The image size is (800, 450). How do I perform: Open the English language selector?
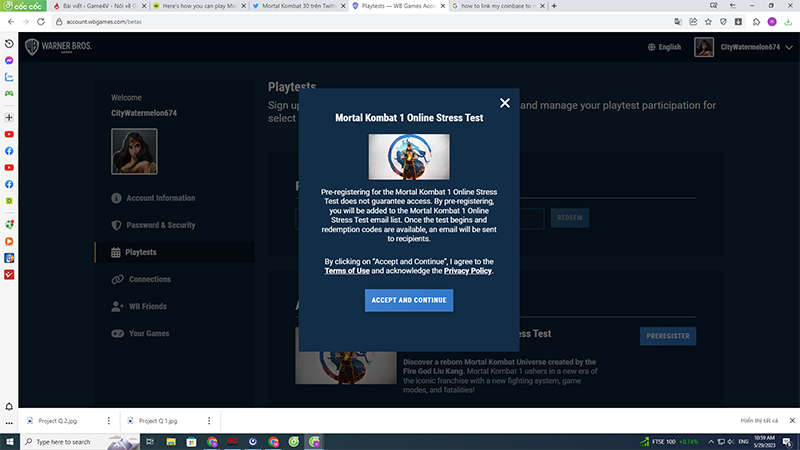(x=664, y=47)
